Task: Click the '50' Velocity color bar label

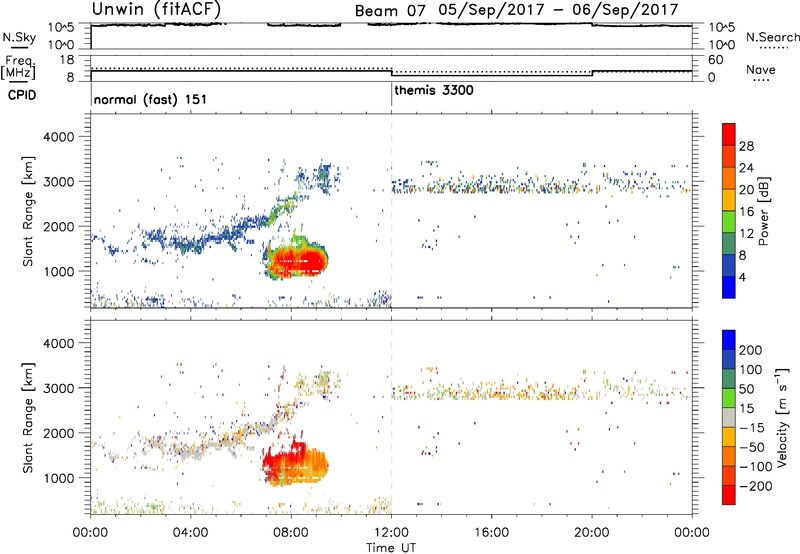Action: [x=747, y=389]
